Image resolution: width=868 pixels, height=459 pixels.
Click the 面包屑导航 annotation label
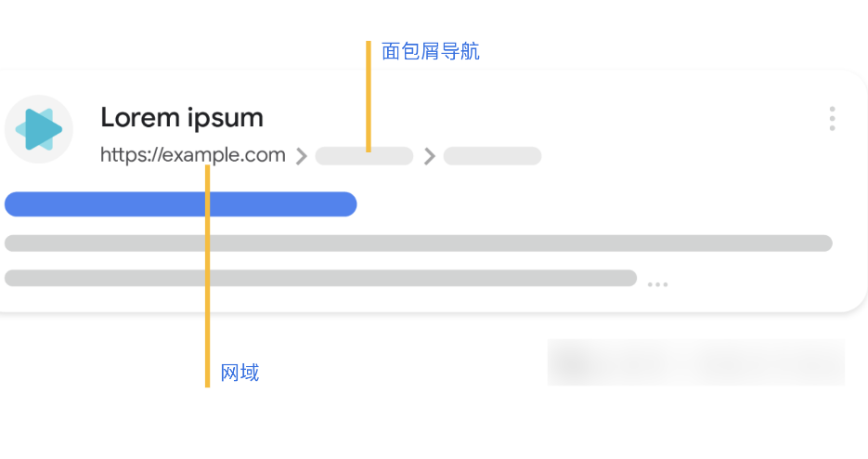[x=431, y=52]
